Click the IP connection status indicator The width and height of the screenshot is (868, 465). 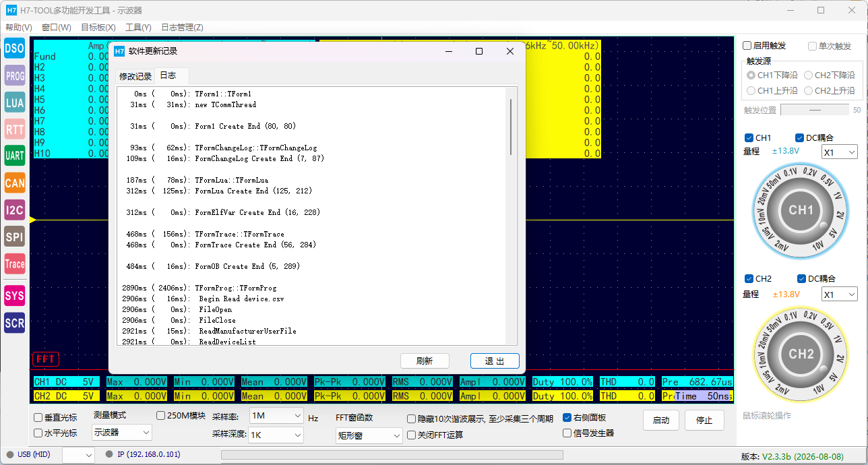click(144, 454)
